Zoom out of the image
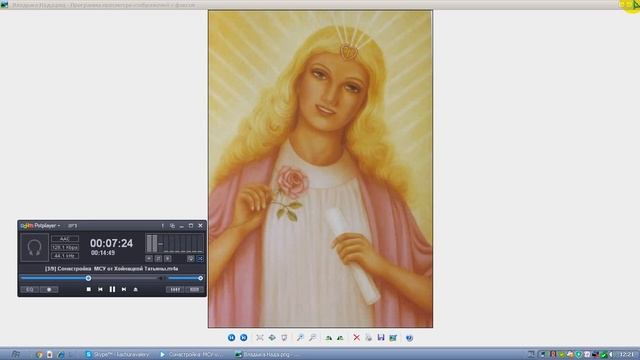 [x=312, y=338]
